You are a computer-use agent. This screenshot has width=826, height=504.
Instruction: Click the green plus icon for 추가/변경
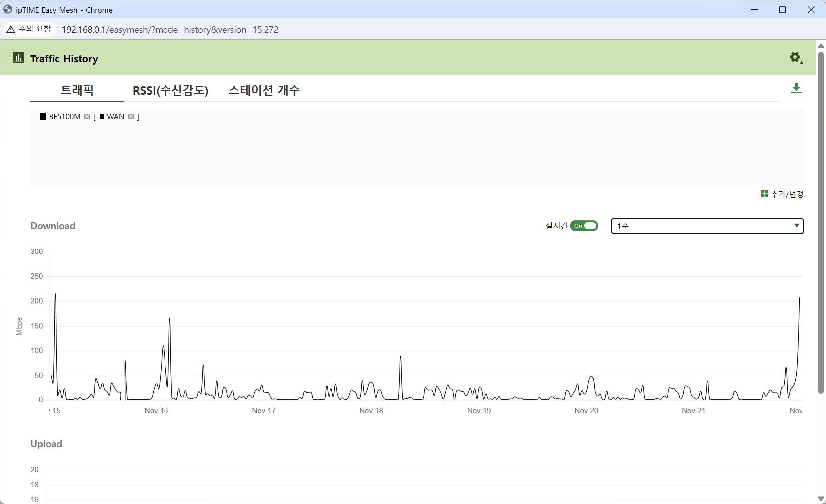tap(764, 194)
